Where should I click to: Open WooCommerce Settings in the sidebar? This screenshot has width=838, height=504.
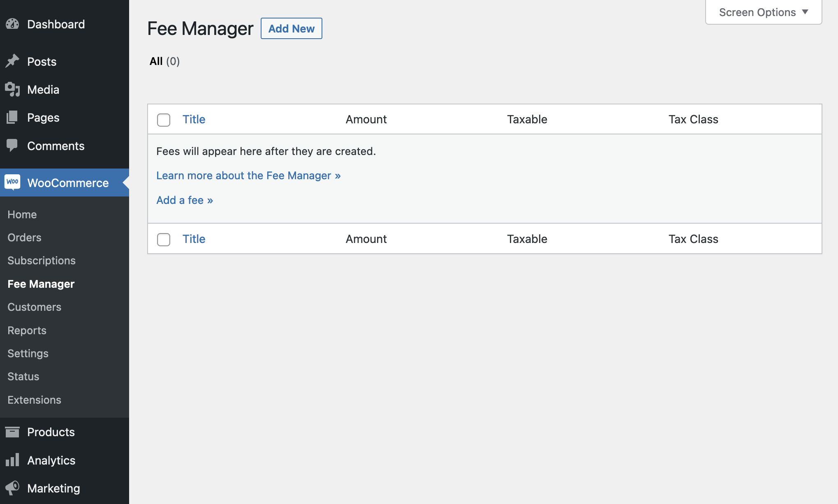[x=28, y=353]
